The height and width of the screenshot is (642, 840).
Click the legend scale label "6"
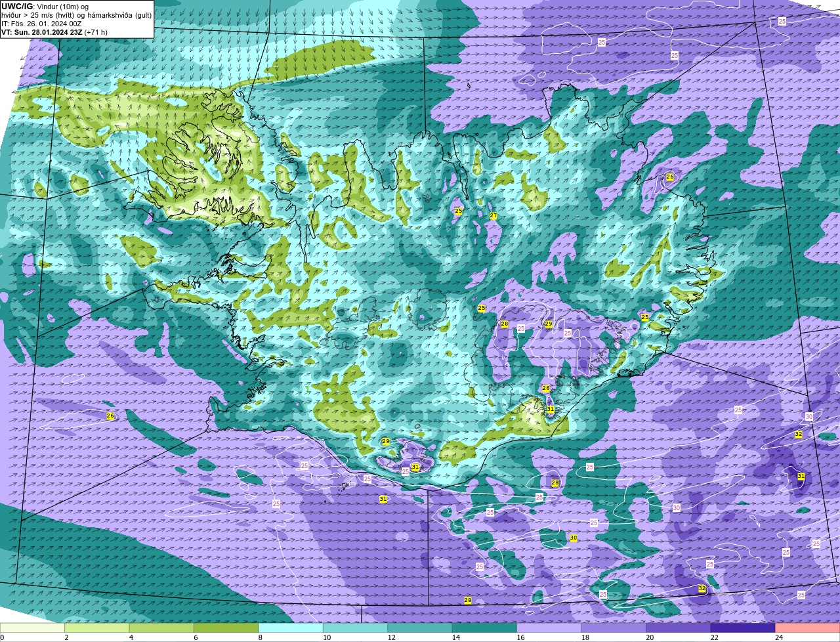196,637
